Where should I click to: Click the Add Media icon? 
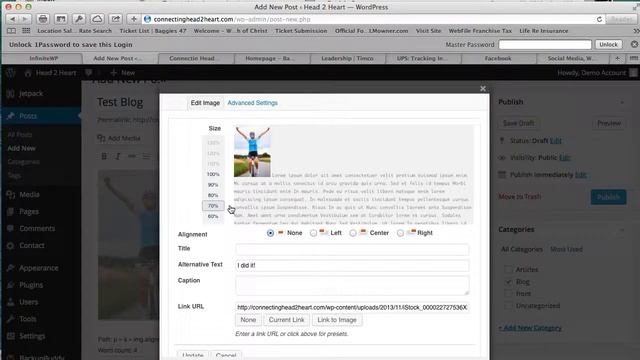[x=101, y=138]
